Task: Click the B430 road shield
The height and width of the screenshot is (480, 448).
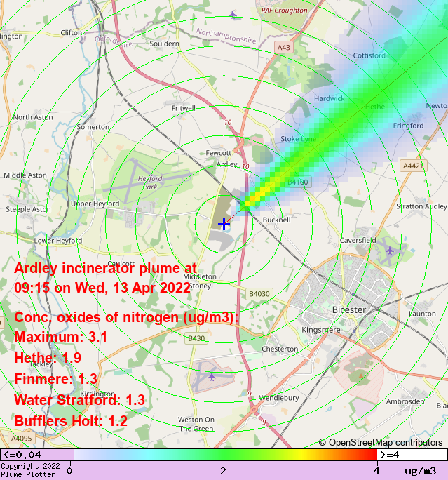Action: (196, 338)
